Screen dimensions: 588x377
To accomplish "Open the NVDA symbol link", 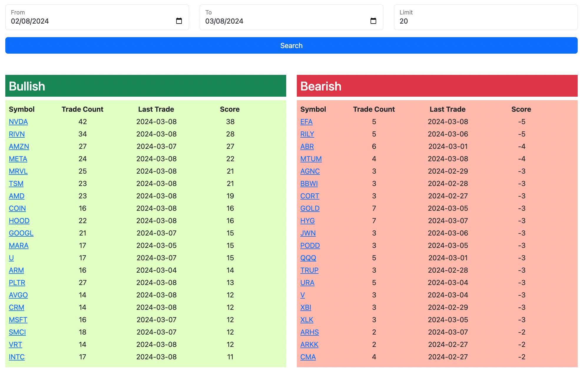I will 18,122.
